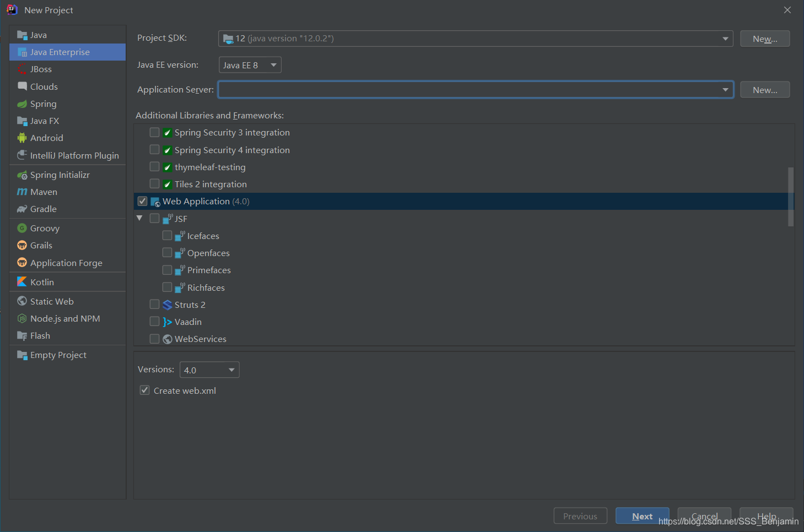Click the Gradle elephant icon
Screen dimensions: 804x532
(x=22, y=209)
